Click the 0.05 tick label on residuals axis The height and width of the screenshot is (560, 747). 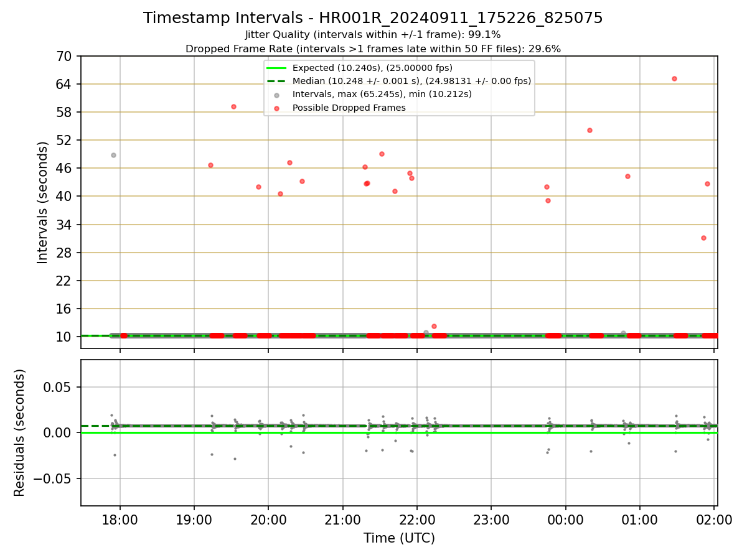pyautogui.click(x=62, y=387)
